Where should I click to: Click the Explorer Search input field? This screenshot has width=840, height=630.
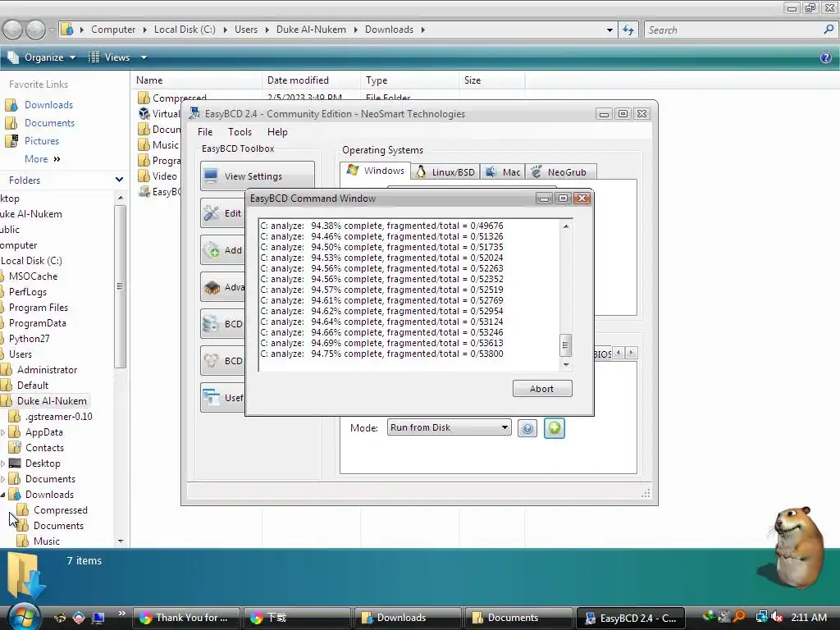pos(734,30)
